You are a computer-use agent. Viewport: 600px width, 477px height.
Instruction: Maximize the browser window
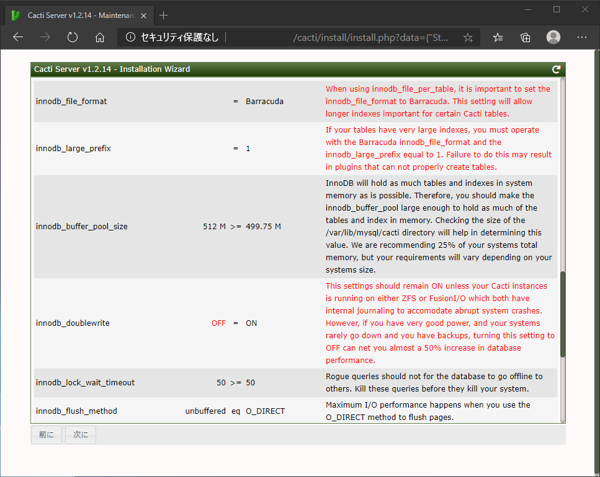coord(557,10)
